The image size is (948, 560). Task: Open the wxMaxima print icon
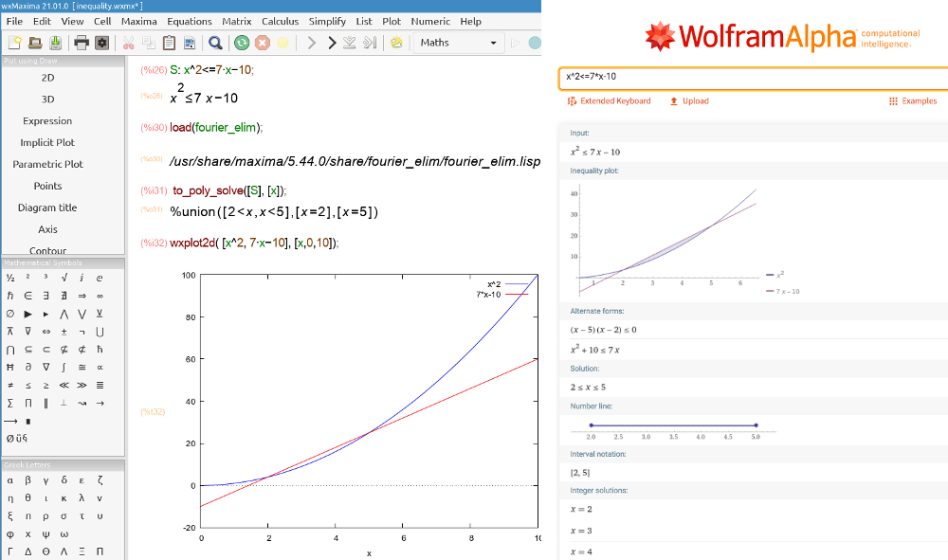[x=80, y=42]
